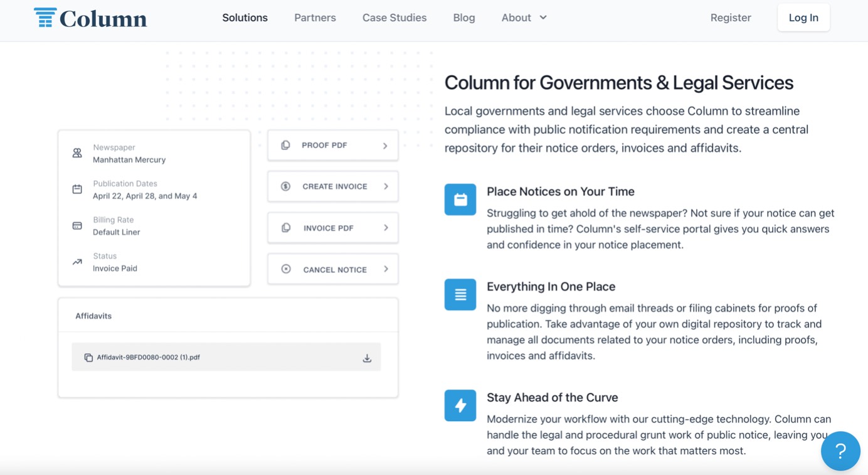Select the PROOF PDF button label
The width and height of the screenshot is (868, 475).
324,146
